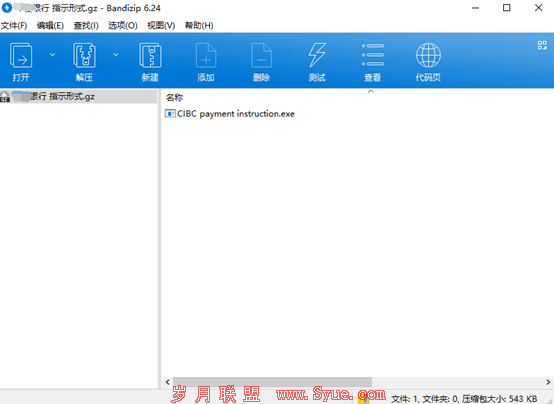Open the 查找(I) menu
Viewport: 554px width, 404px height.
click(x=86, y=25)
